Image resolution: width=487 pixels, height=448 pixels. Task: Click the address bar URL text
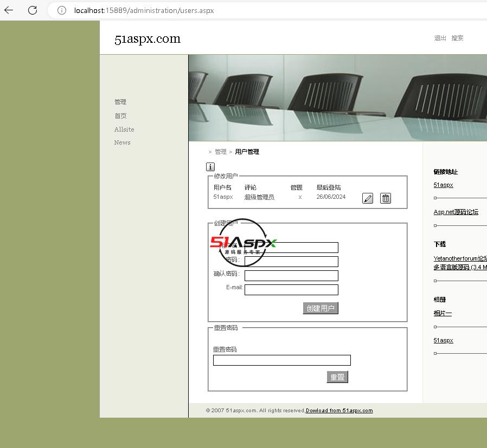tap(144, 10)
